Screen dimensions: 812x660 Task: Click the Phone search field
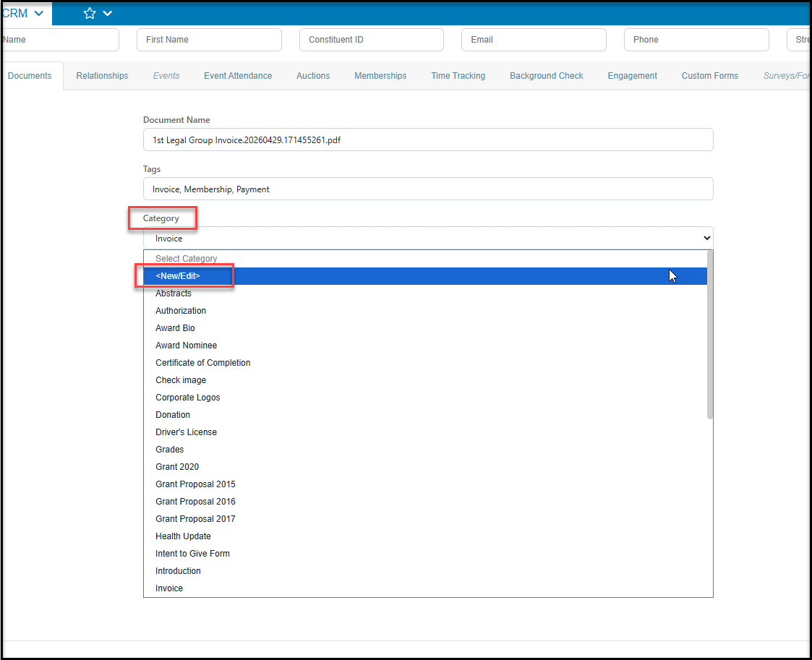(696, 40)
